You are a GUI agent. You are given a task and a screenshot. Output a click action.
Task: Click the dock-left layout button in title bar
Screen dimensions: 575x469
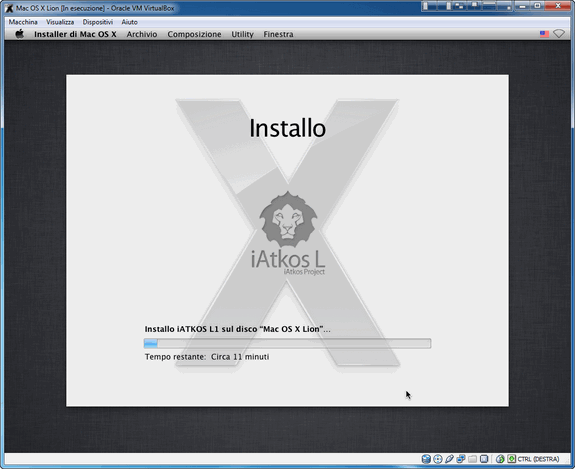pos(429,6)
